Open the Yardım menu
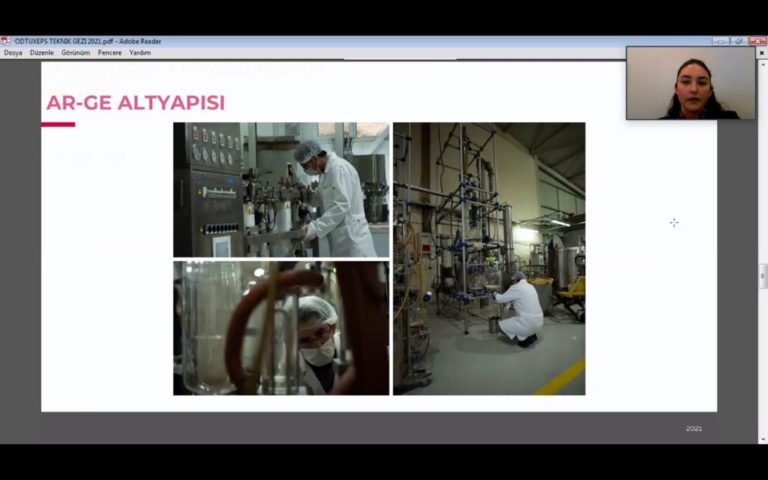 tap(140, 52)
